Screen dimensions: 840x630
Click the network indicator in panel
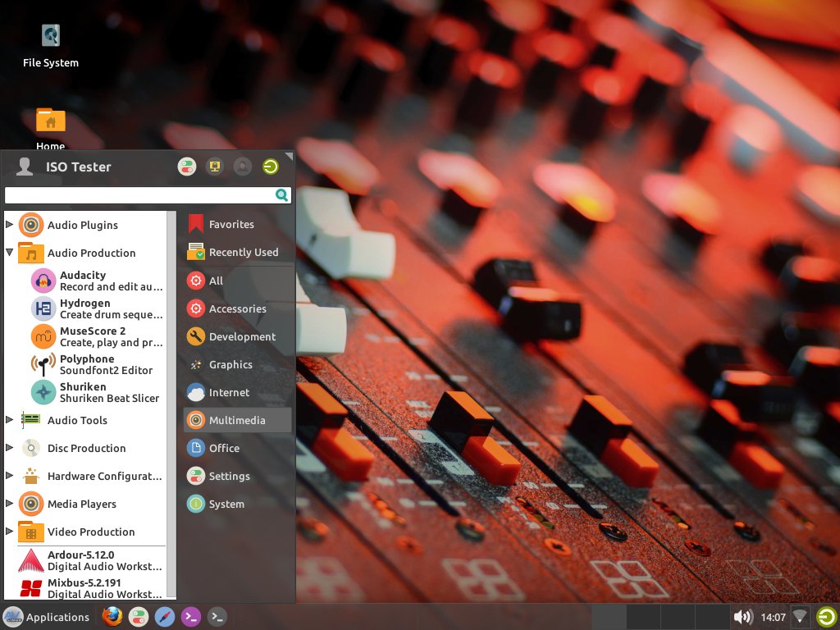click(800, 617)
